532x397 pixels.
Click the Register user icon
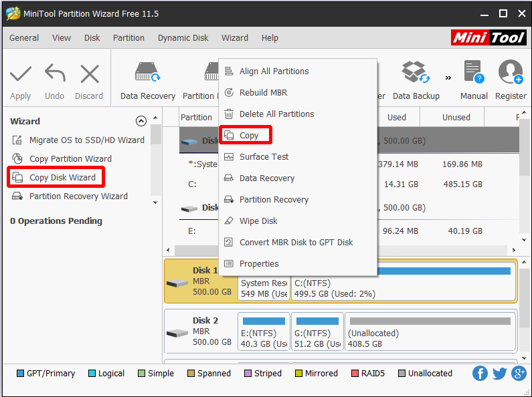click(511, 72)
